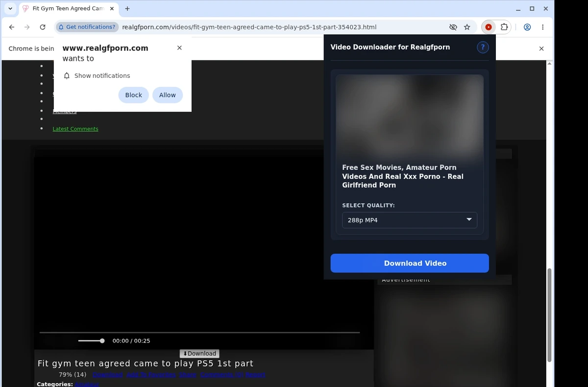Open the tab search chevron
The width and height of the screenshot is (588, 387).
pyautogui.click(x=10, y=8)
